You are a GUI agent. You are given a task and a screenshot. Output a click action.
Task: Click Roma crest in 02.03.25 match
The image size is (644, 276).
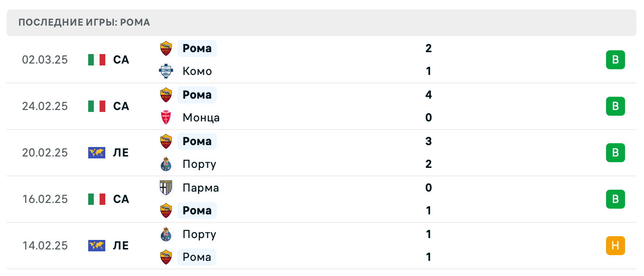[166, 48]
